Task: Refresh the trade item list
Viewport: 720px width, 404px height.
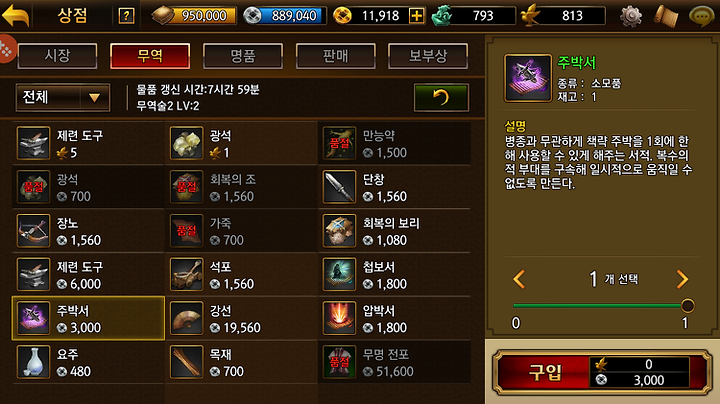Action: (441, 97)
